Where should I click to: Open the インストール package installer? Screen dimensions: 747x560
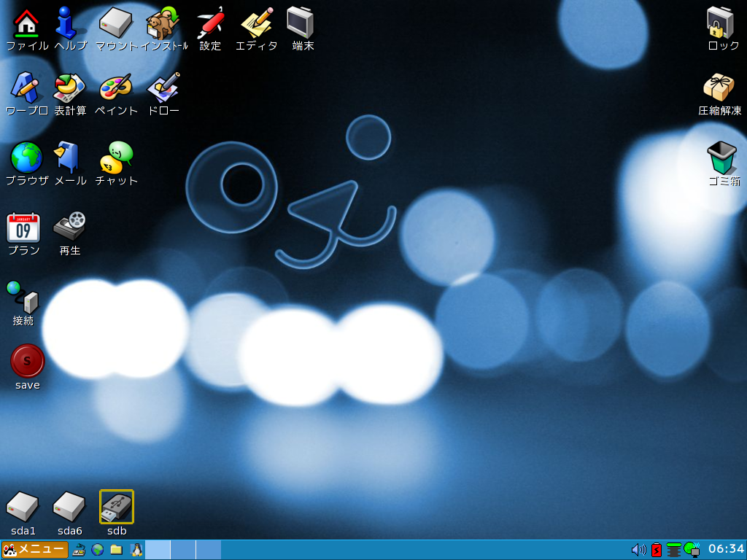coord(162,23)
